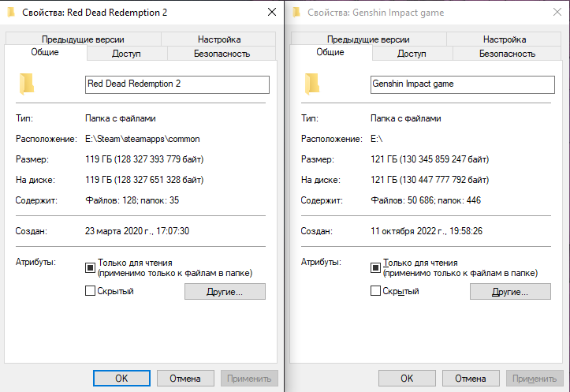
Task: Click the title bar folder icon of Genshin Impact window
Action: coord(296,13)
